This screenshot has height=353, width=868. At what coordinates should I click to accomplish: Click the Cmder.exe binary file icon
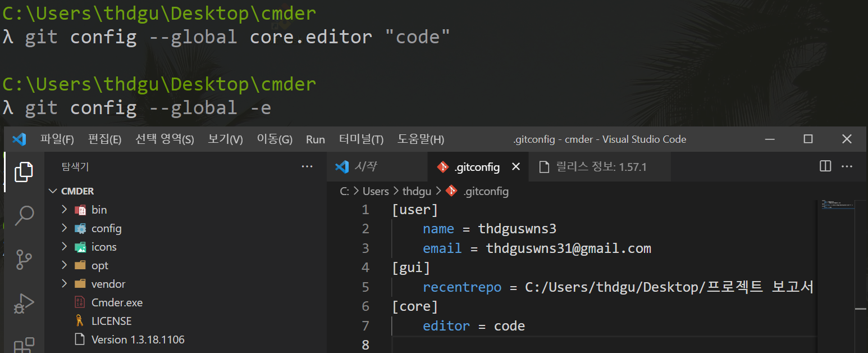click(80, 302)
